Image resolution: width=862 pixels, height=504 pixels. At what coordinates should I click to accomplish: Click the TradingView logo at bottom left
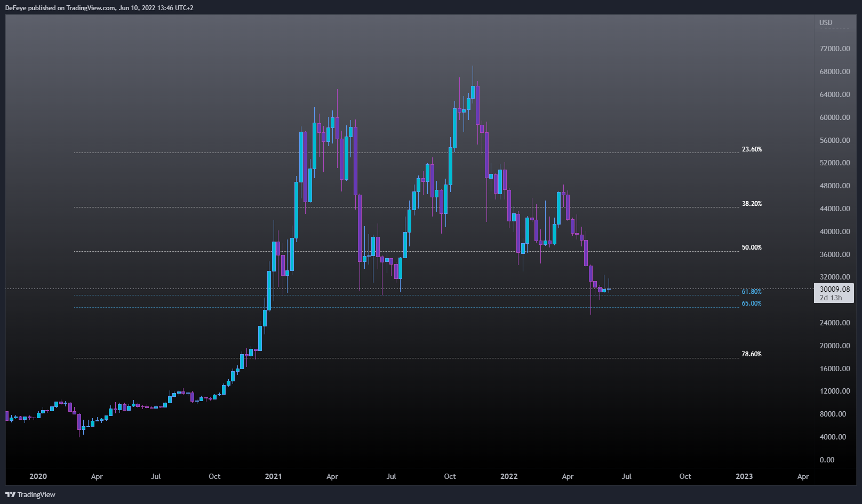pos(30,494)
